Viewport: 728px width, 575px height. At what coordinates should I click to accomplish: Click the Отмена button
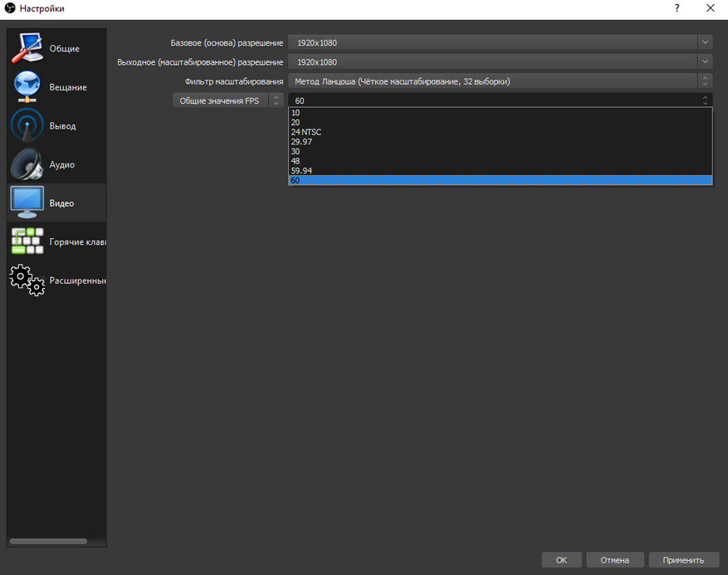[615, 560]
